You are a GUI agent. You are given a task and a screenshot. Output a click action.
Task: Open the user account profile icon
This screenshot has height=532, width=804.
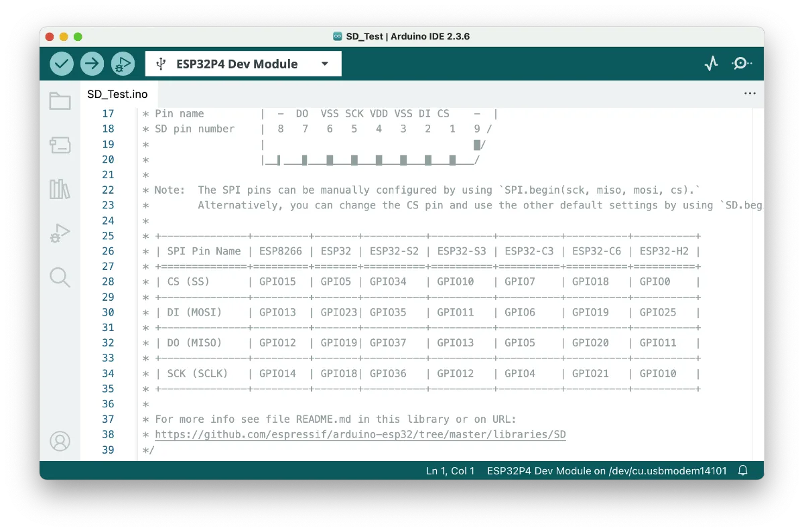tap(60, 441)
